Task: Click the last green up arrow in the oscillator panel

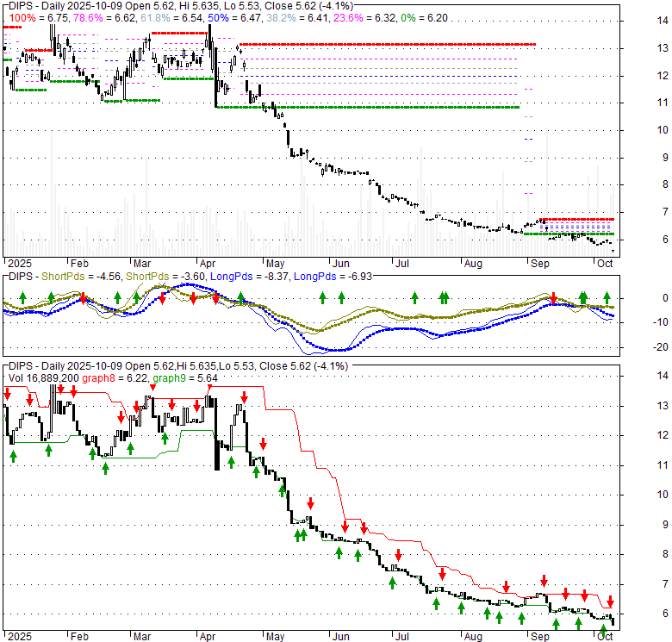Action: point(607,297)
